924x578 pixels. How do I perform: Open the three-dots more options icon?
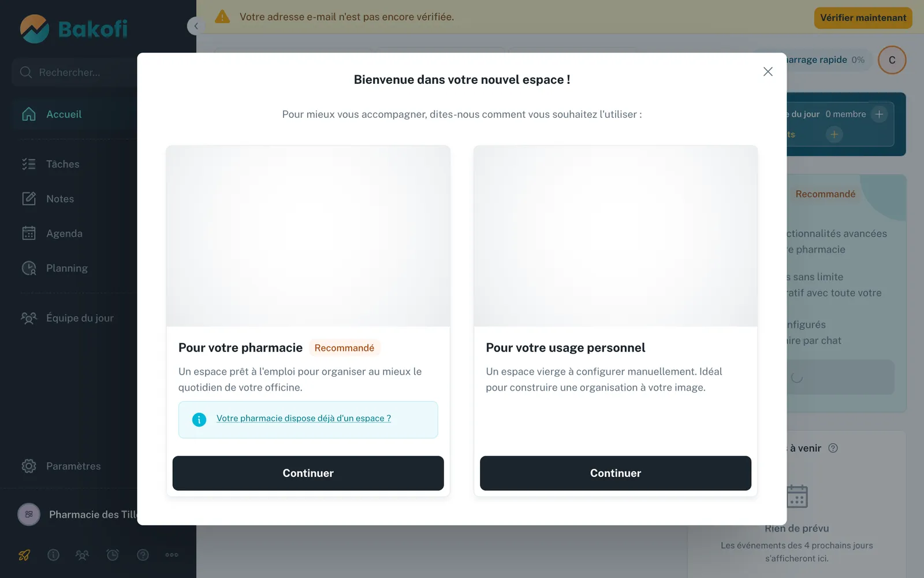coord(172,555)
